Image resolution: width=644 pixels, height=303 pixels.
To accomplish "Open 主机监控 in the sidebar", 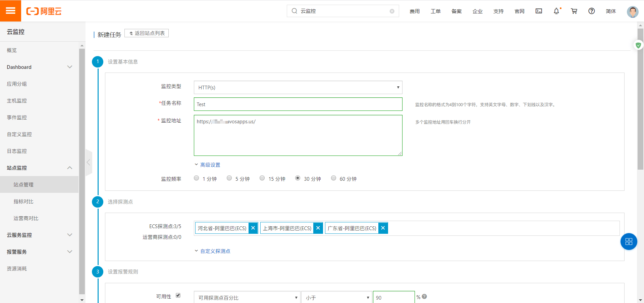I will 17,101.
